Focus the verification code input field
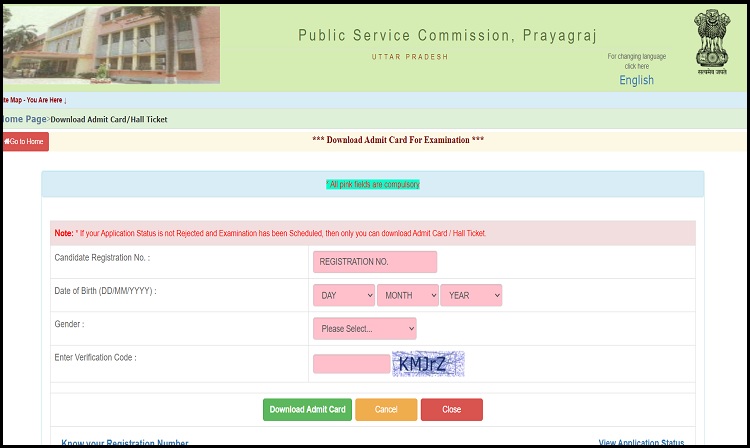Viewport: 750px width, 448px height. point(352,364)
